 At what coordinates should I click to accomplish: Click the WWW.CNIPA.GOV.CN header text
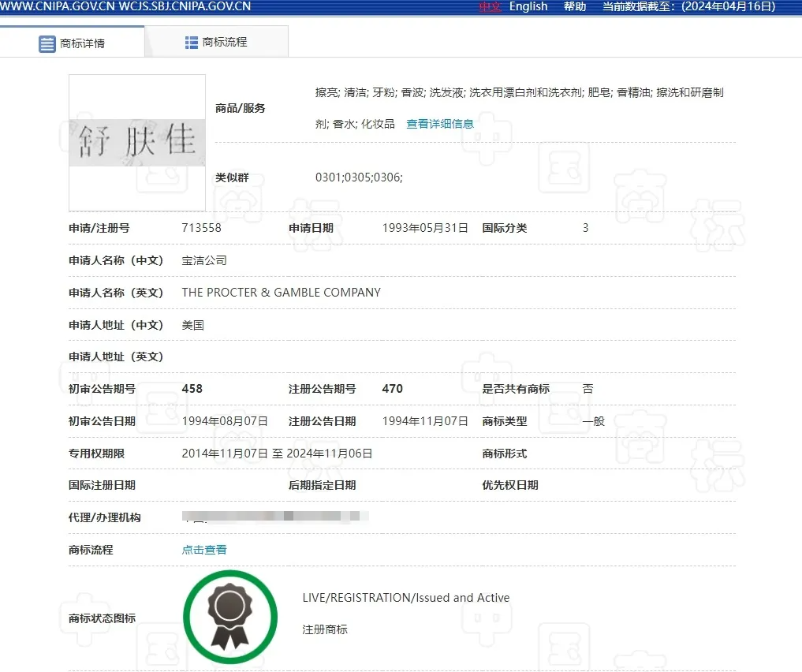(58, 6)
